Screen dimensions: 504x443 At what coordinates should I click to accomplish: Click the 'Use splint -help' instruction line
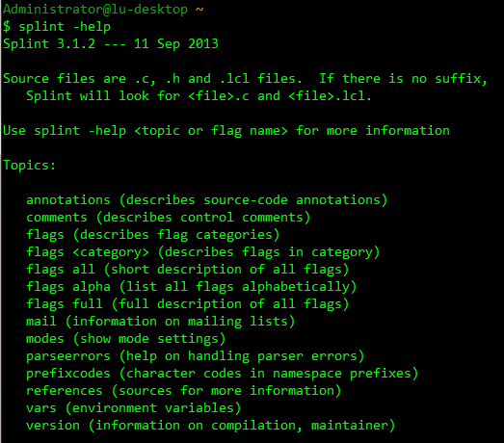point(226,131)
